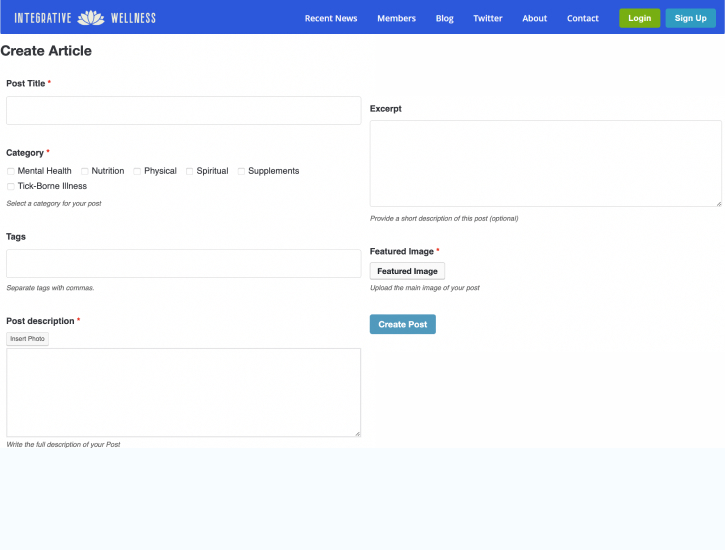The width and height of the screenshot is (725, 550).
Task: Click the Category field label
Action: pyautogui.click(x=25, y=153)
